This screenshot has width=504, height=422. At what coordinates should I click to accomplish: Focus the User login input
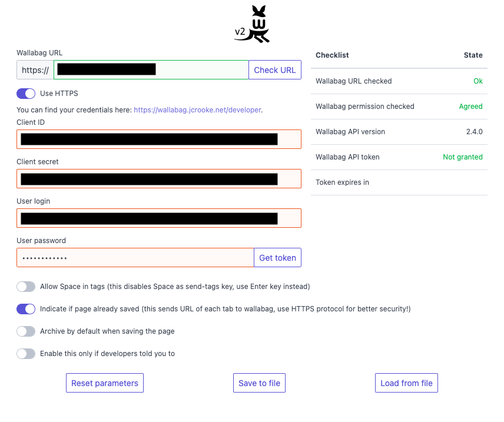pyautogui.click(x=158, y=218)
